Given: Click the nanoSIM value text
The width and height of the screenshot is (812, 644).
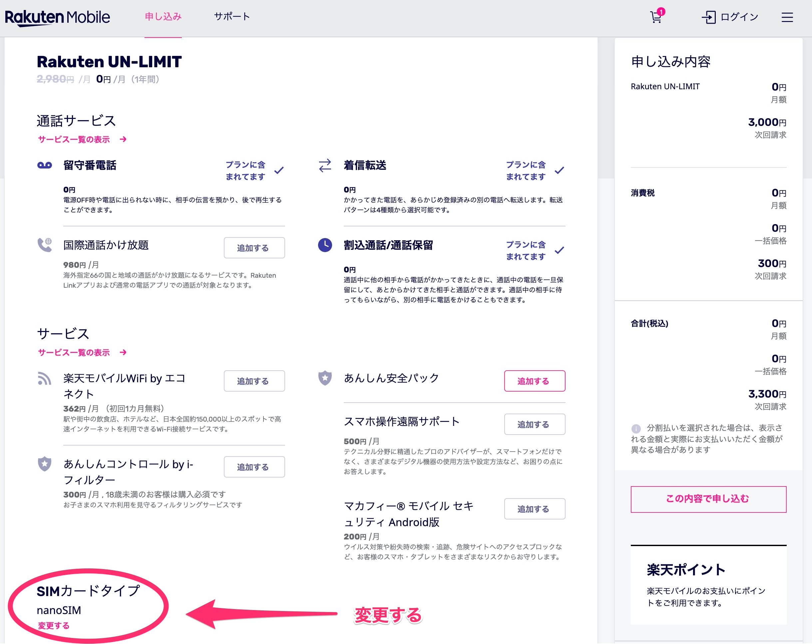Looking at the screenshot, I should [x=59, y=610].
